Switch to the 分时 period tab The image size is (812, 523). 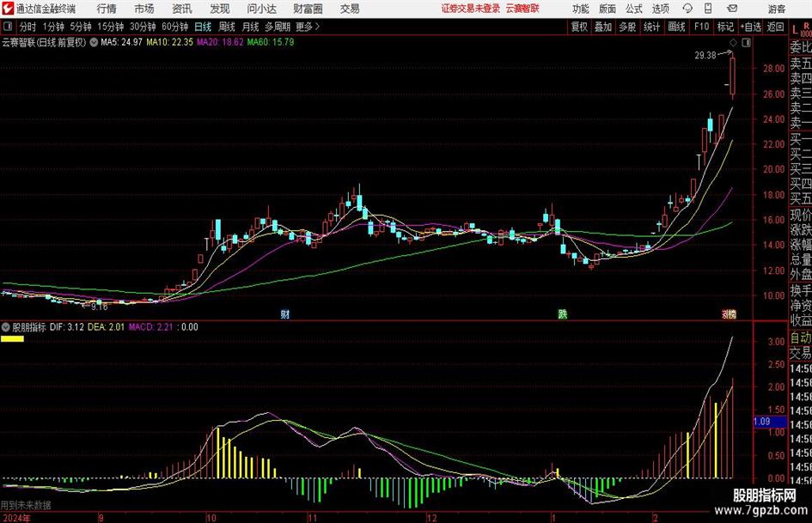click(x=27, y=27)
